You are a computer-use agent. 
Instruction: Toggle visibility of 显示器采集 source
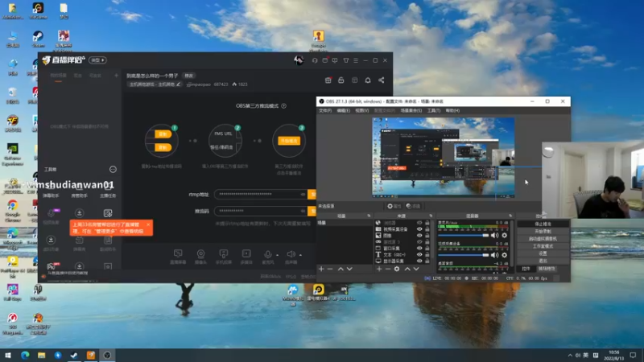click(419, 261)
